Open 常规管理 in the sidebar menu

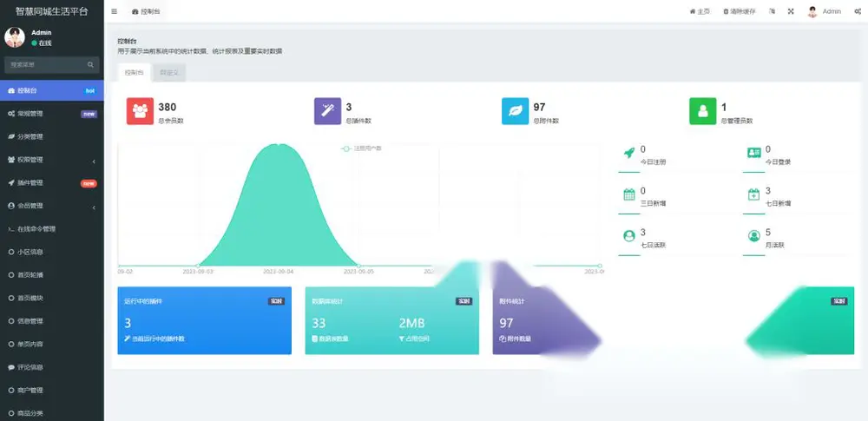tap(52, 114)
